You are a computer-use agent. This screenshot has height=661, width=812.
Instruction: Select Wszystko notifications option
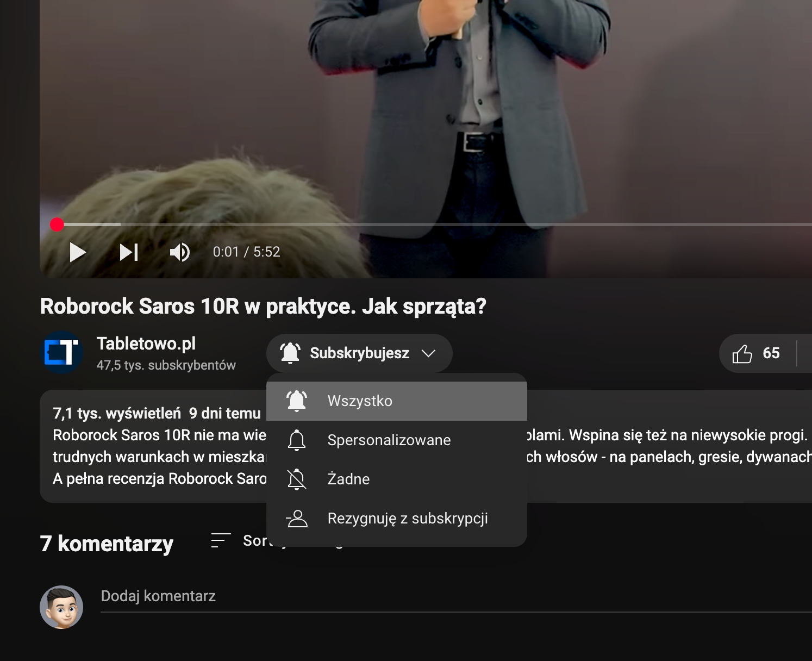(x=397, y=401)
